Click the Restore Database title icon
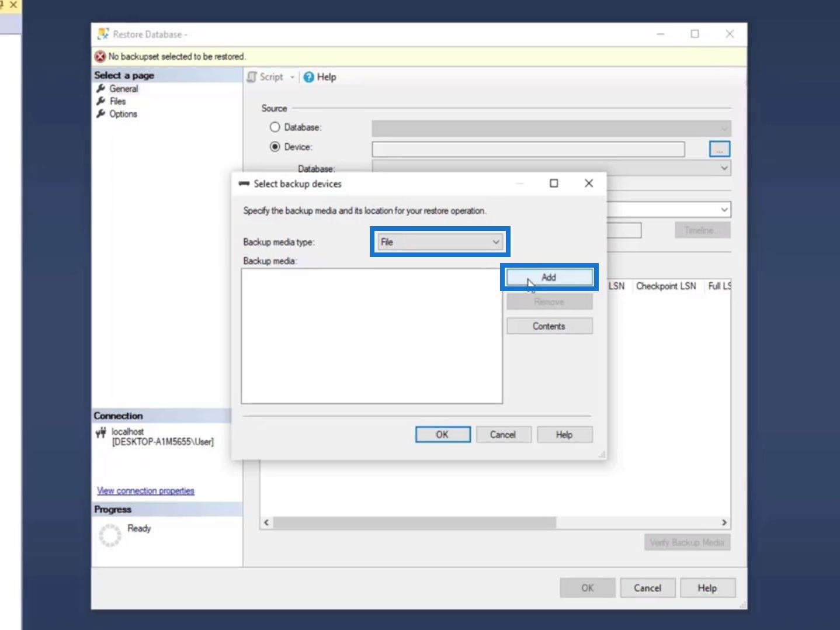The height and width of the screenshot is (630, 840). click(103, 34)
